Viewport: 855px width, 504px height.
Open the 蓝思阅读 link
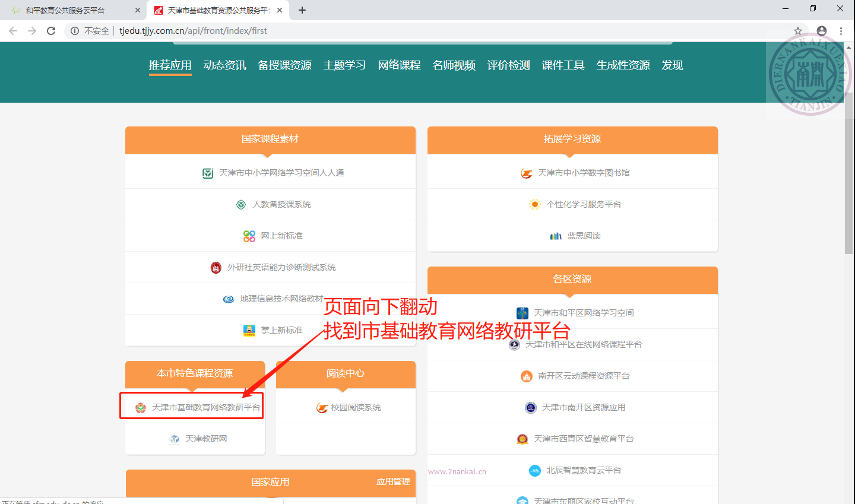click(584, 236)
